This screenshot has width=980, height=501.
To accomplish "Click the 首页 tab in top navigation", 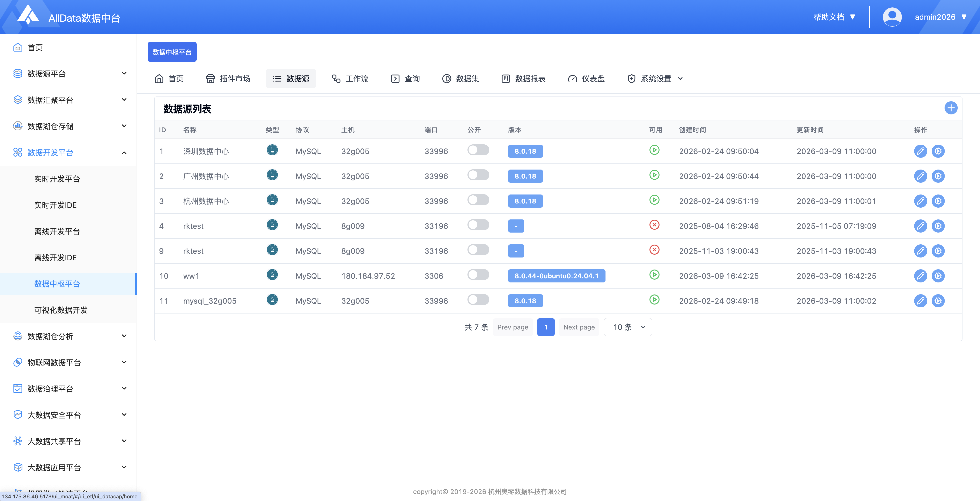I will (x=169, y=79).
